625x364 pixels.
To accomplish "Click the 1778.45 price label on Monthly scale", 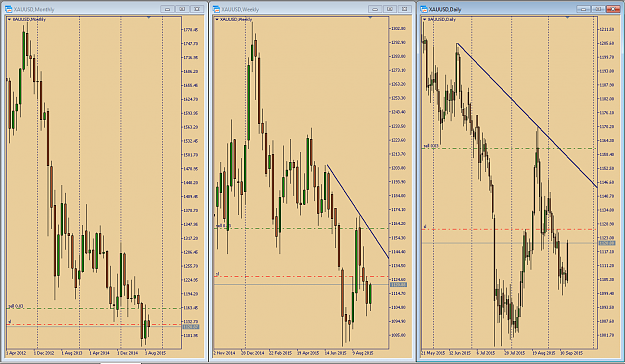I will tap(191, 30).
